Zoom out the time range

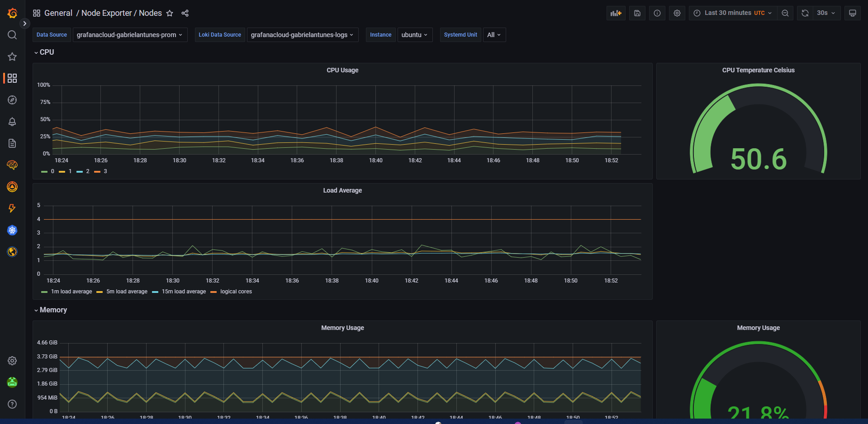[785, 13]
